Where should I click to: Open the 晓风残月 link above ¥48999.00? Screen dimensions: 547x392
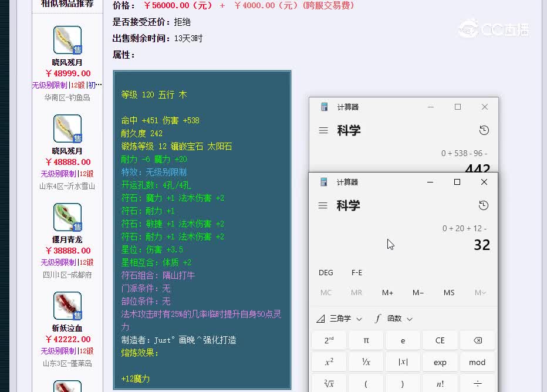click(x=67, y=62)
